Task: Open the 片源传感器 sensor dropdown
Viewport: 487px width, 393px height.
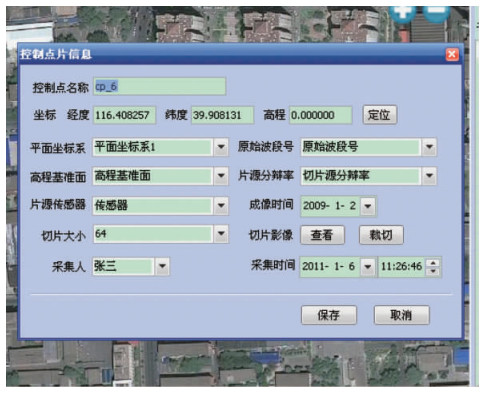Action: click(221, 206)
